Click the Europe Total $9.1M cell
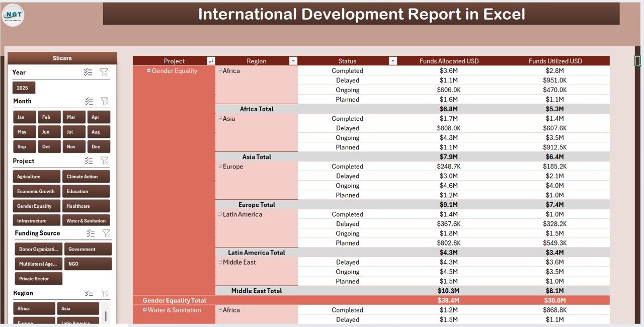This screenshot has height=327, width=644. (448, 205)
